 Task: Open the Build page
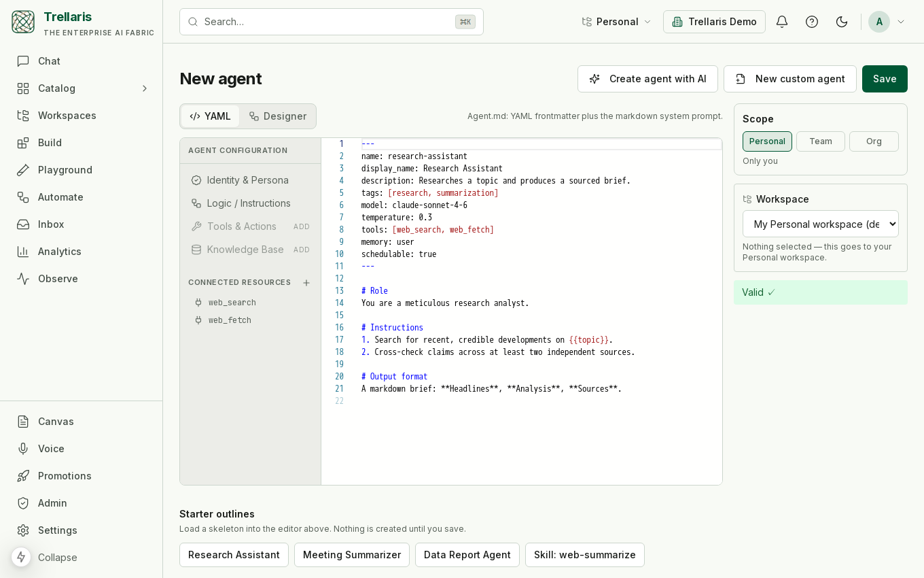point(81,143)
